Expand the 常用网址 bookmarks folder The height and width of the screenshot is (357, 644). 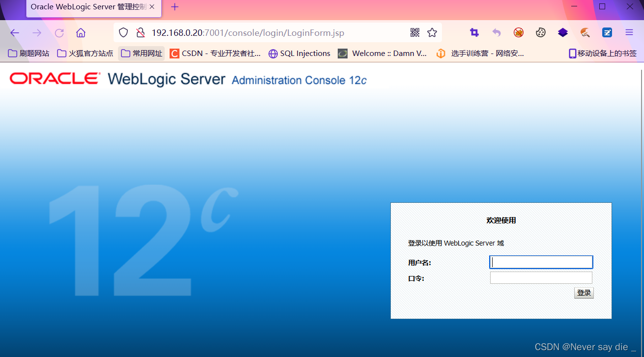click(x=141, y=53)
